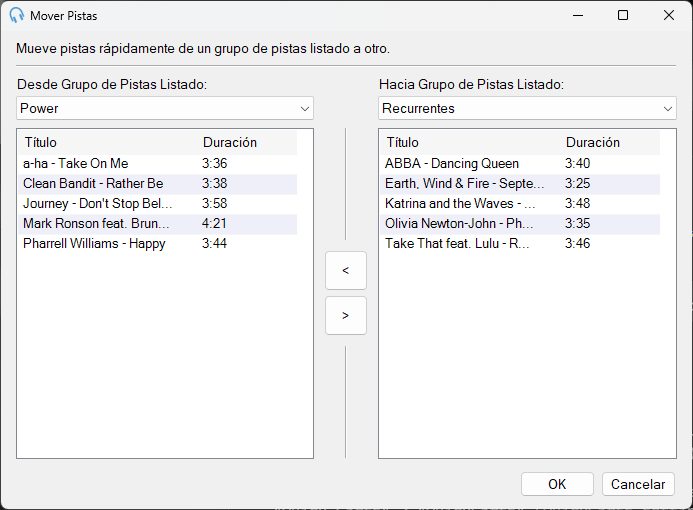Click the Título column header in Power list

[108, 142]
